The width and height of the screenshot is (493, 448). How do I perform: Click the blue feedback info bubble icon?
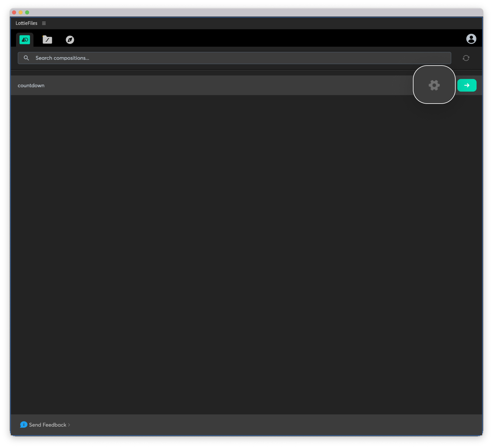coord(23,425)
